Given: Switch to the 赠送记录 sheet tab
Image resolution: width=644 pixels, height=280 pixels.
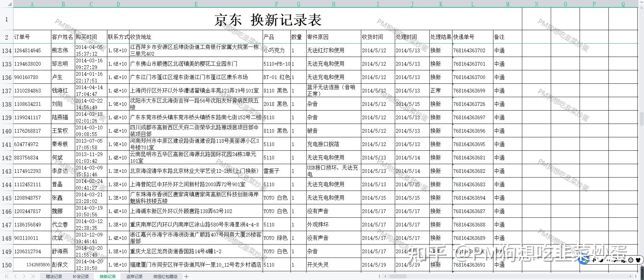Looking at the screenshot, I should 54,276.
